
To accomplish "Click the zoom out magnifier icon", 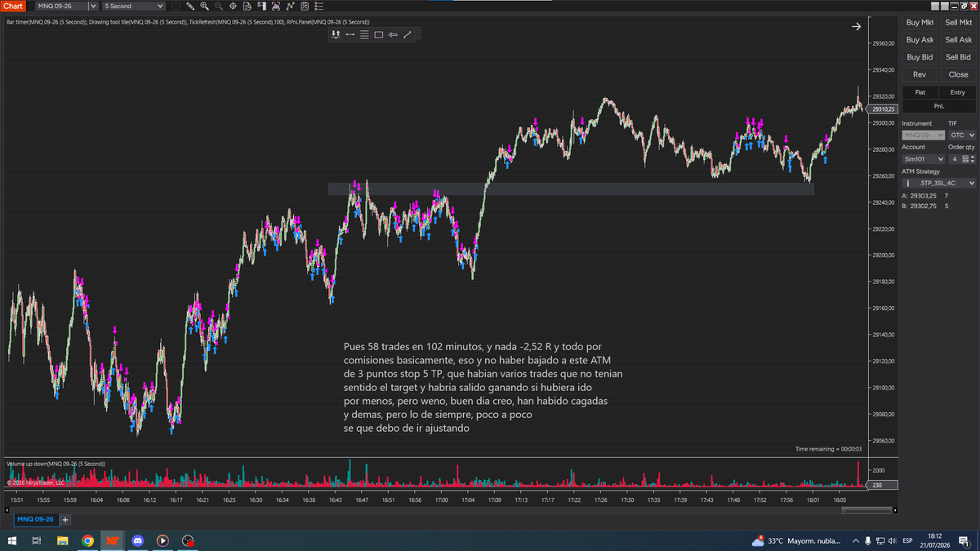I will pos(219,6).
